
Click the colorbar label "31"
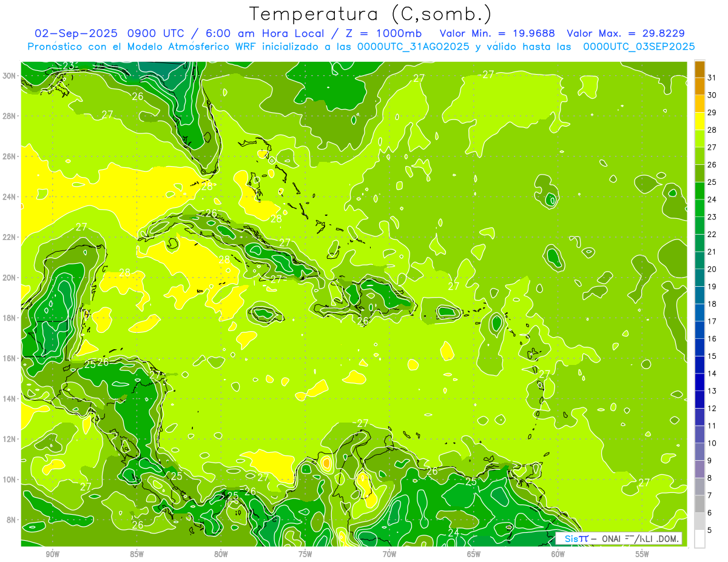click(x=712, y=78)
